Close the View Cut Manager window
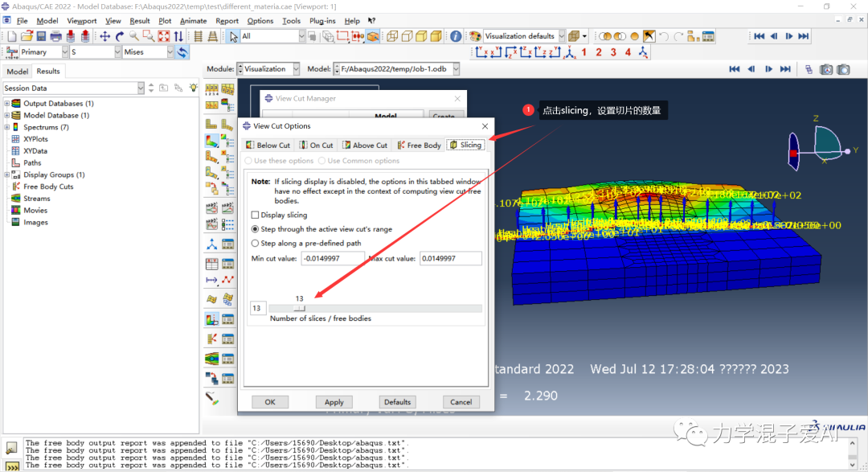868x472 pixels. tap(457, 99)
